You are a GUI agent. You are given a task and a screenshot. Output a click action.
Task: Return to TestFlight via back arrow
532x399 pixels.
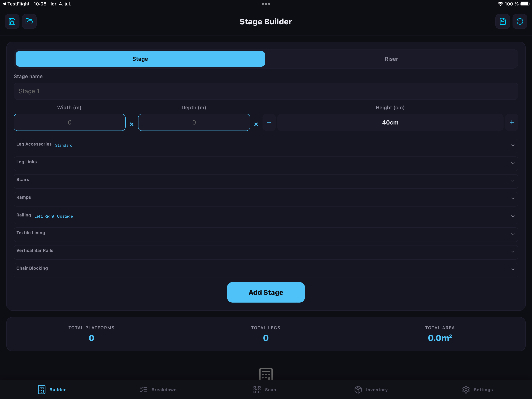click(x=16, y=4)
